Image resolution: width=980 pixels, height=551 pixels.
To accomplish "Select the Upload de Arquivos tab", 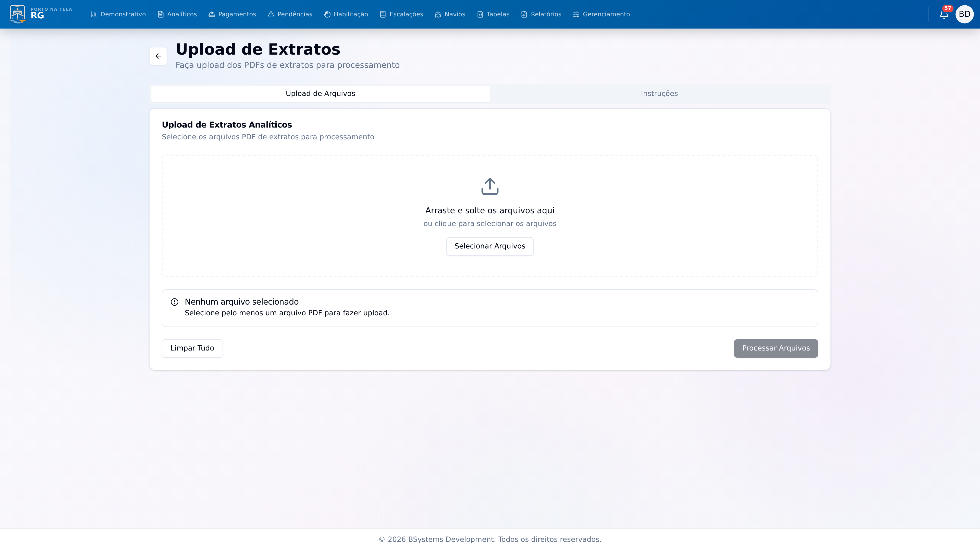I will pyautogui.click(x=320, y=93).
